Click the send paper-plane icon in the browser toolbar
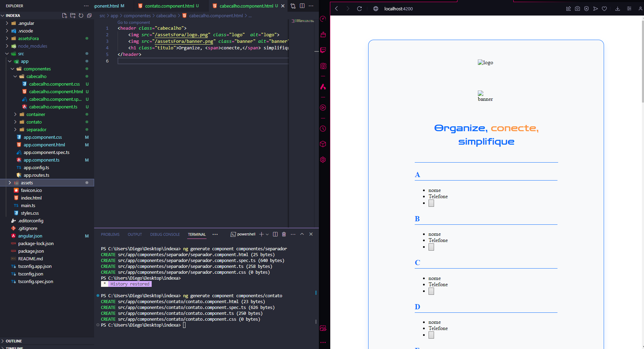The height and width of the screenshot is (349, 644). [595, 9]
